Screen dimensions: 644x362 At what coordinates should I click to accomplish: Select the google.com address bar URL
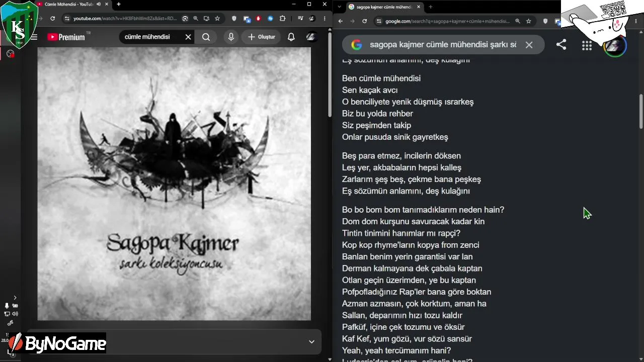(448, 21)
